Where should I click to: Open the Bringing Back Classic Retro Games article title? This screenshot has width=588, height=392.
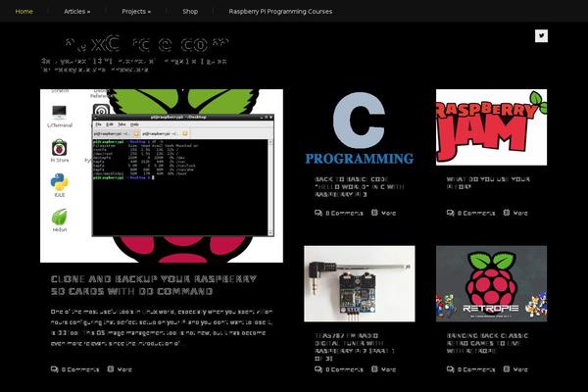pos(487,343)
